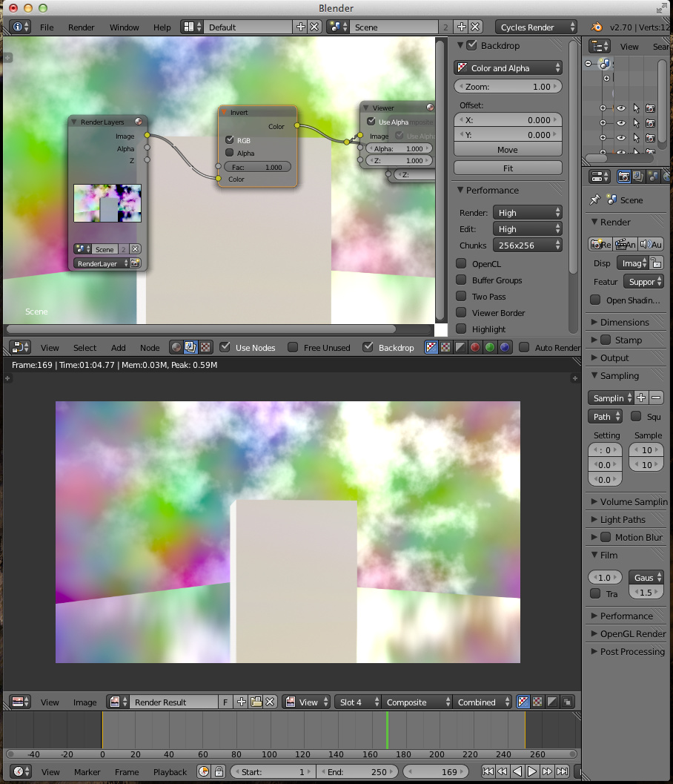
Task: Enable the Buffer Groups checkbox
Action: click(462, 280)
